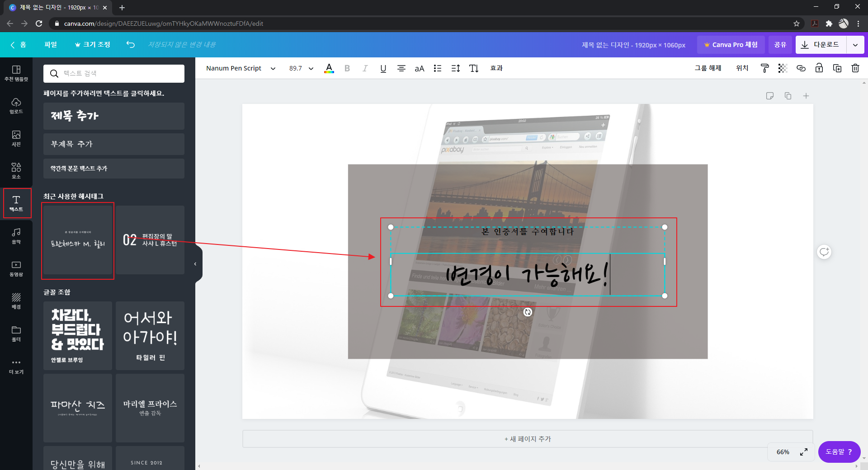The width and height of the screenshot is (868, 470).
Task: Select the 어서와 아가야 font combination
Action: coord(150,336)
